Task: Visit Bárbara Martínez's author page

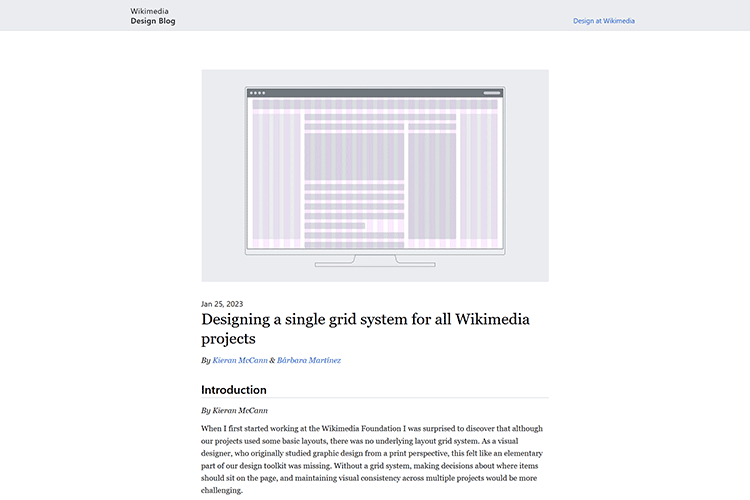Action: click(308, 360)
